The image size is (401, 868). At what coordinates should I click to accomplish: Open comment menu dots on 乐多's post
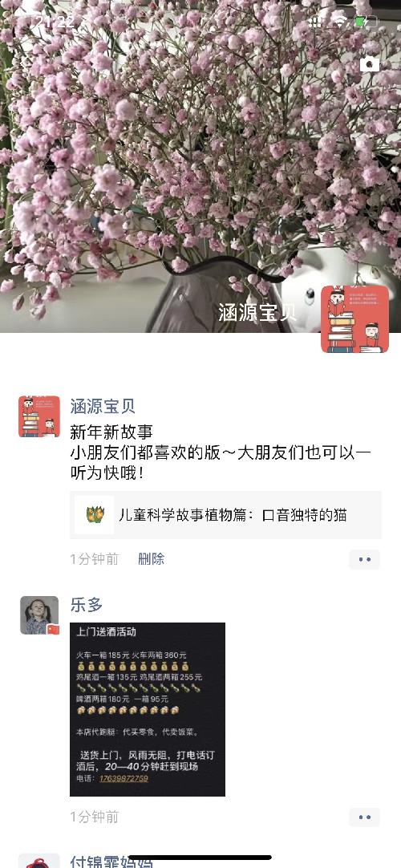364,817
